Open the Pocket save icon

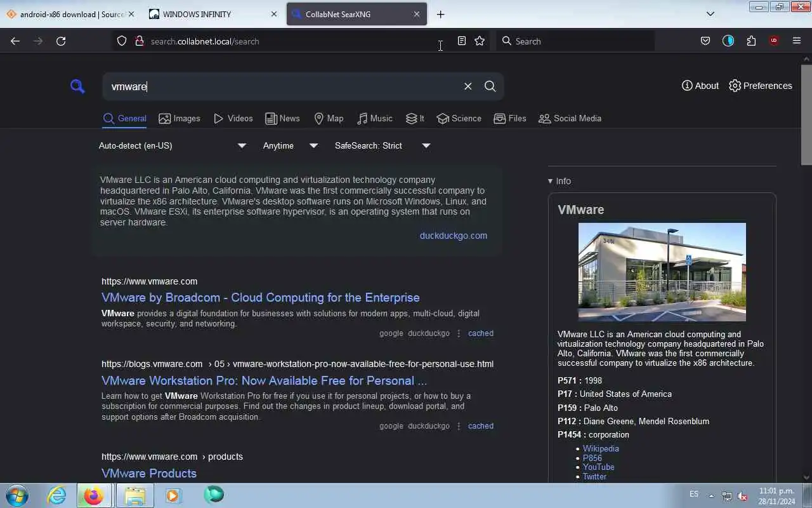[705, 41]
